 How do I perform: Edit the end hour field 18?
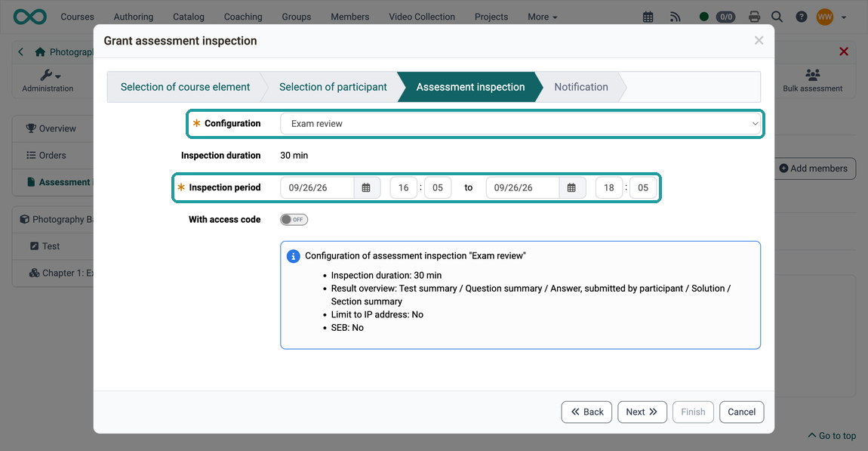point(609,188)
